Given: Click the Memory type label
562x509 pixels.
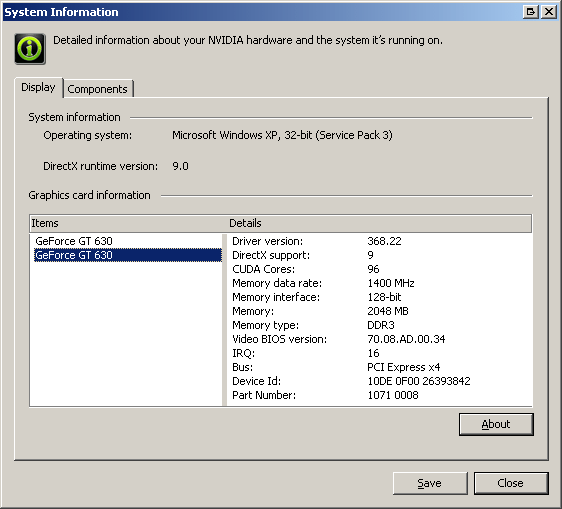Looking at the screenshot, I should [266, 325].
